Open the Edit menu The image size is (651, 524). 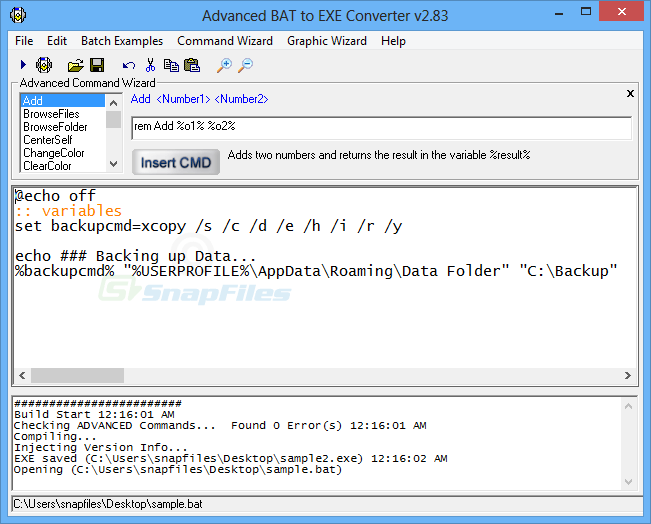pyautogui.click(x=57, y=41)
